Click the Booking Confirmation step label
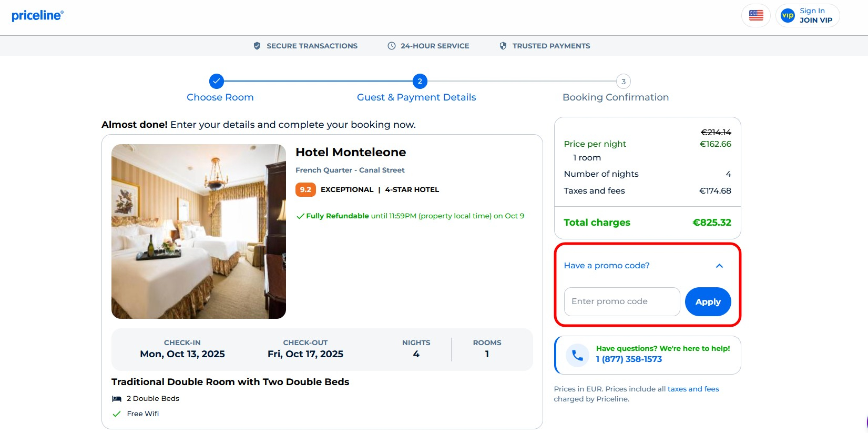This screenshot has width=868, height=433. coord(616,97)
